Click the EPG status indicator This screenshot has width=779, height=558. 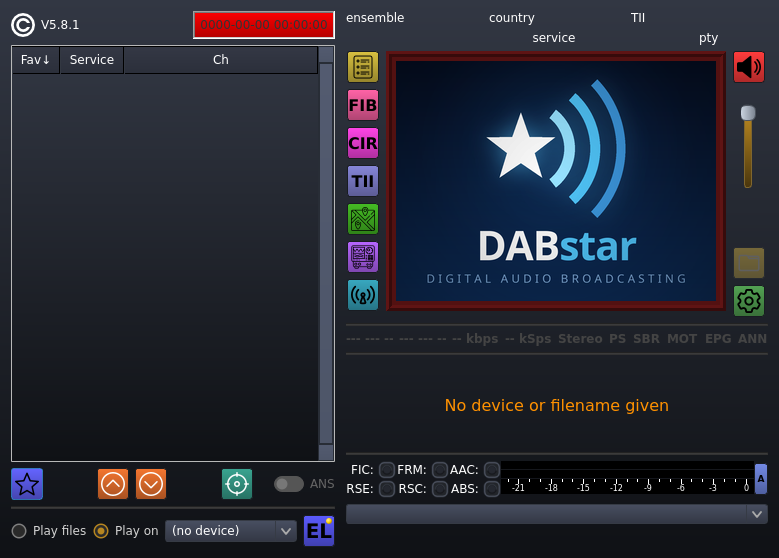point(718,339)
